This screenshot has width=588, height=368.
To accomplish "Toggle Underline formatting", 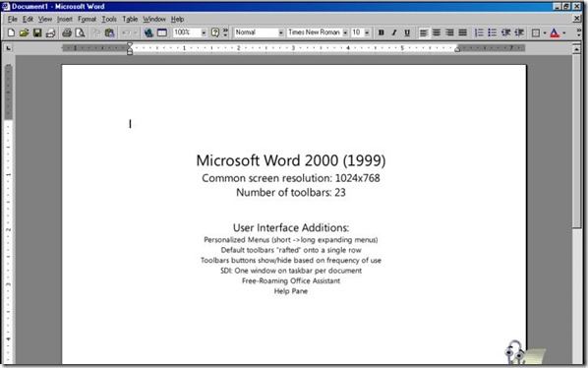I will point(407,32).
